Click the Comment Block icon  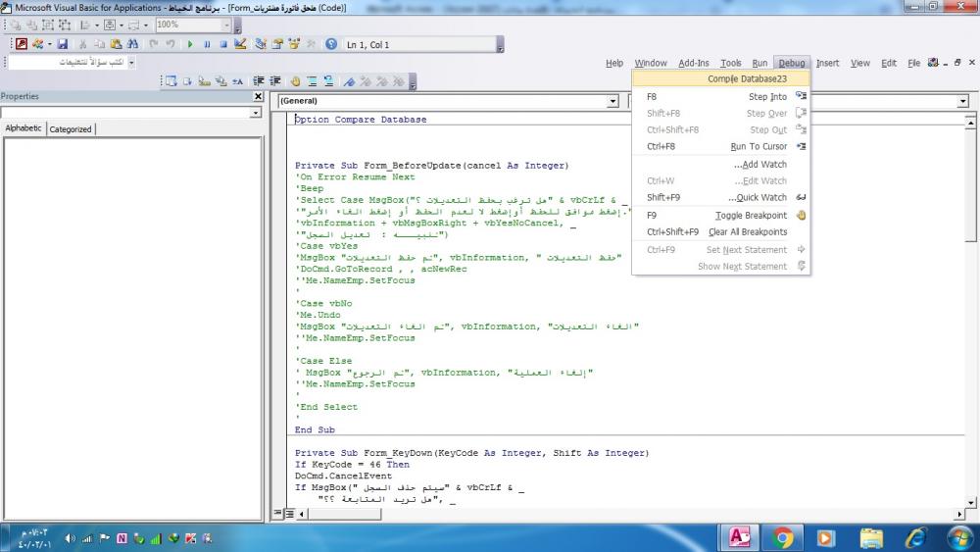312,81
